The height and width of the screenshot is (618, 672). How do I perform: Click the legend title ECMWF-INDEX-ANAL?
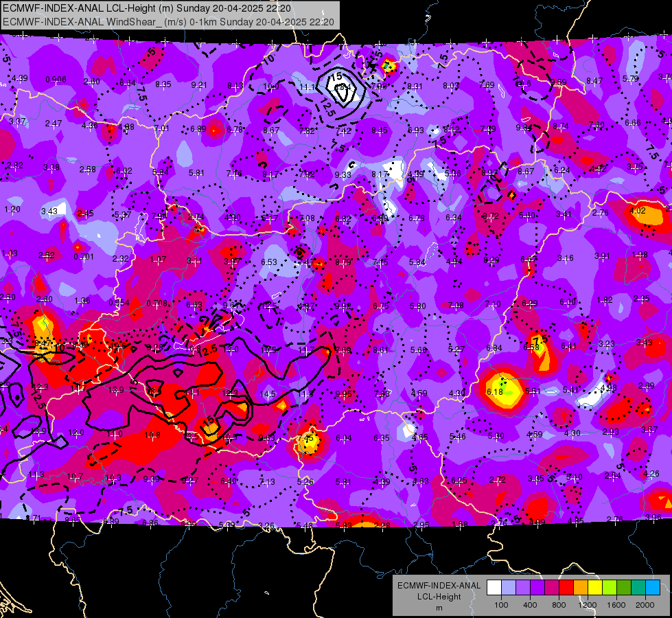(x=439, y=586)
